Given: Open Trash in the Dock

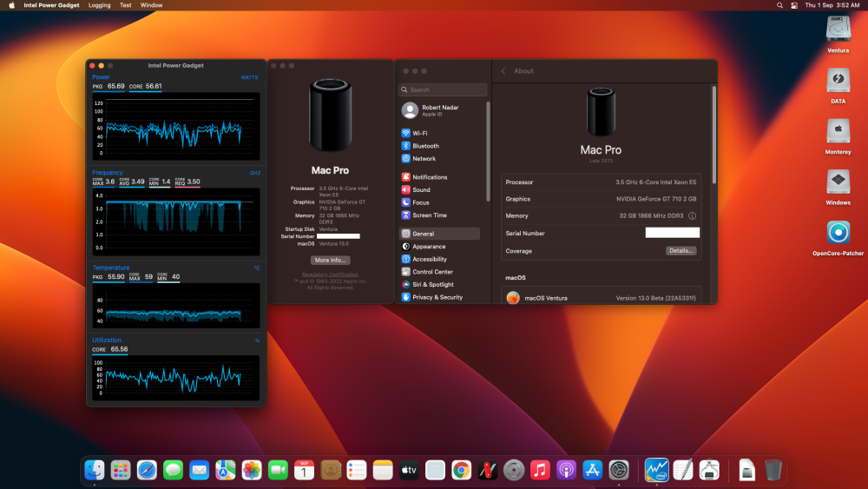Looking at the screenshot, I should tap(773, 470).
